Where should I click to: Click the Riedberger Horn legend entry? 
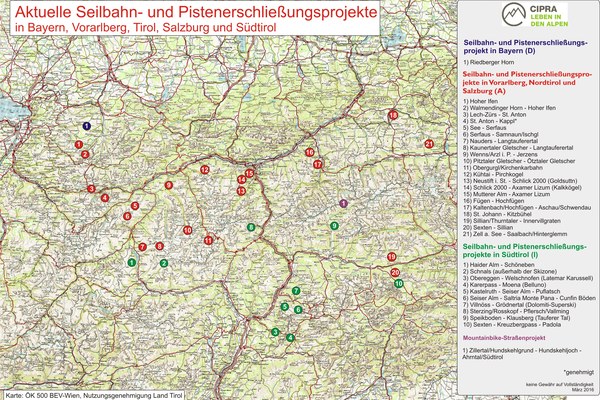[x=495, y=62]
